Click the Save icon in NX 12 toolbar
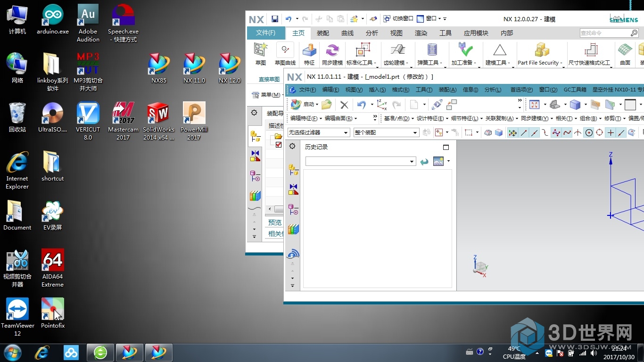Screen dimensions: 644x362 click(275, 19)
